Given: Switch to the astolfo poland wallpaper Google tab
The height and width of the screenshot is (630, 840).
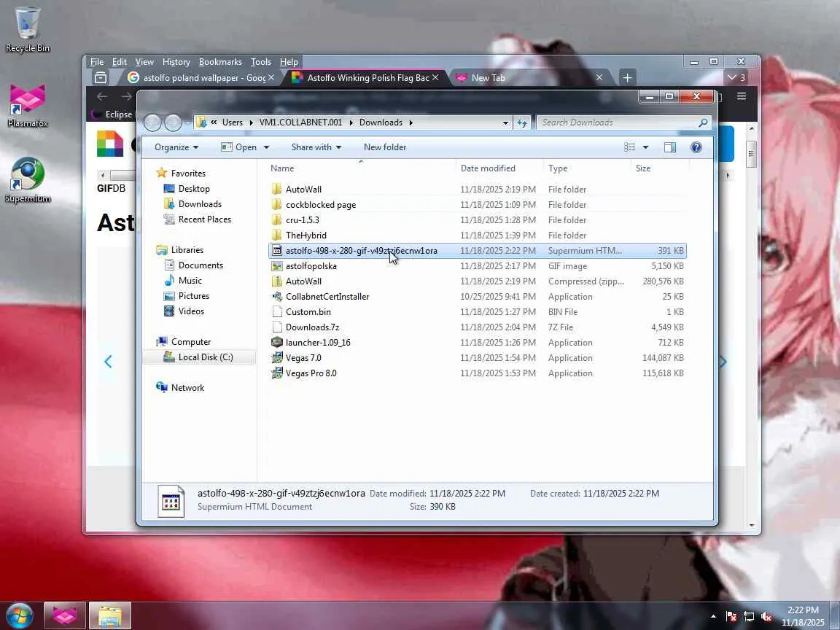Looking at the screenshot, I should point(201,78).
